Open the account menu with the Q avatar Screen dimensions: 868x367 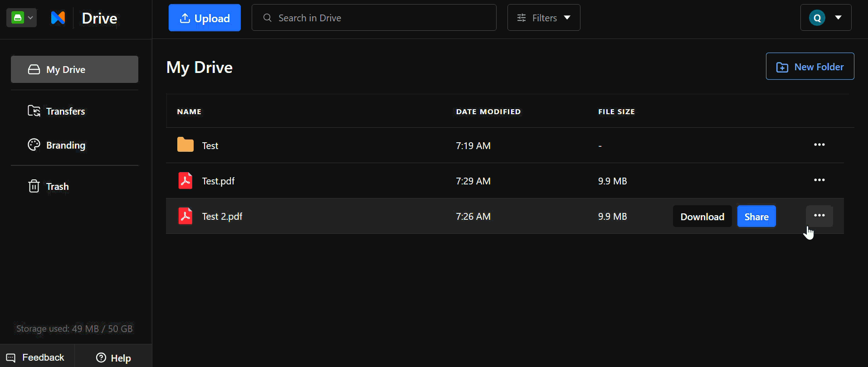(825, 18)
